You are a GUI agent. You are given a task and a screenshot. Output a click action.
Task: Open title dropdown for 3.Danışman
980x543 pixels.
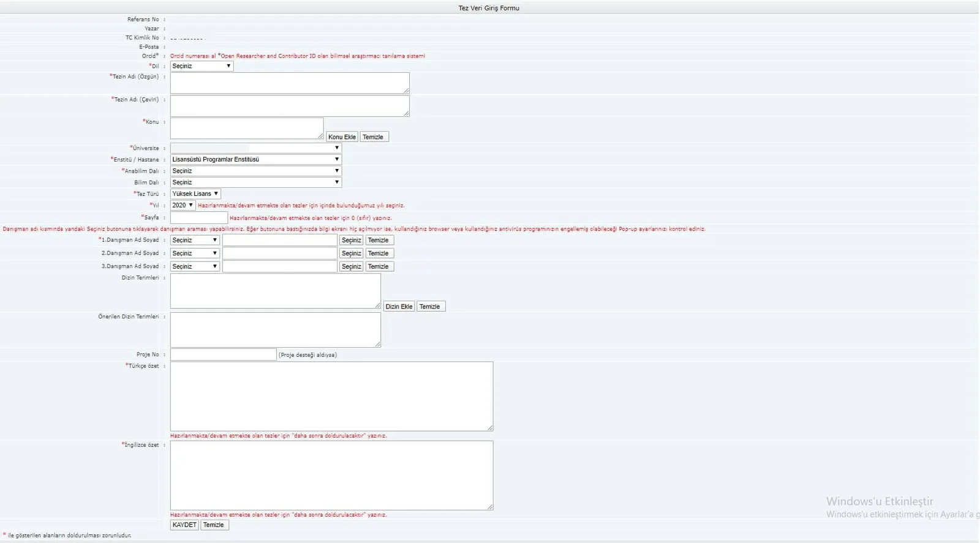point(195,266)
